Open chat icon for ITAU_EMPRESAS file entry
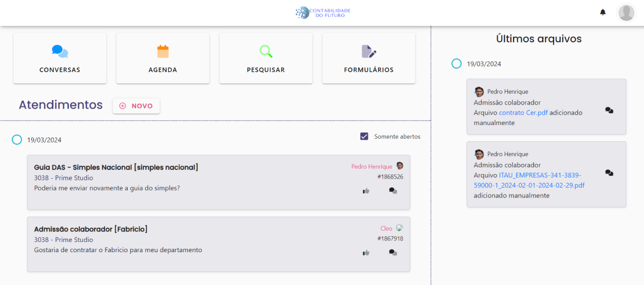 pyautogui.click(x=609, y=173)
